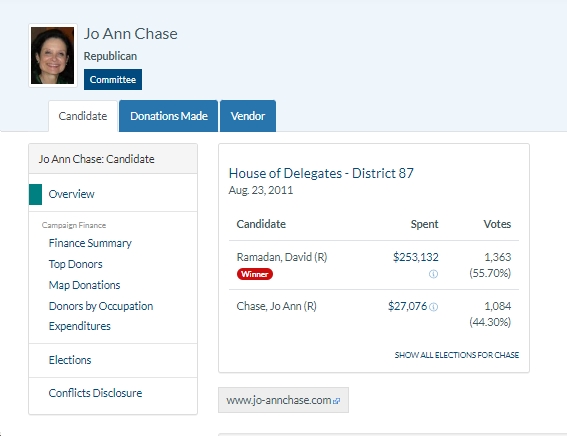Viewport: 567px width, 436px height.
Task: Open House of Delegates - District 87 link
Action: click(x=321, y=174)
